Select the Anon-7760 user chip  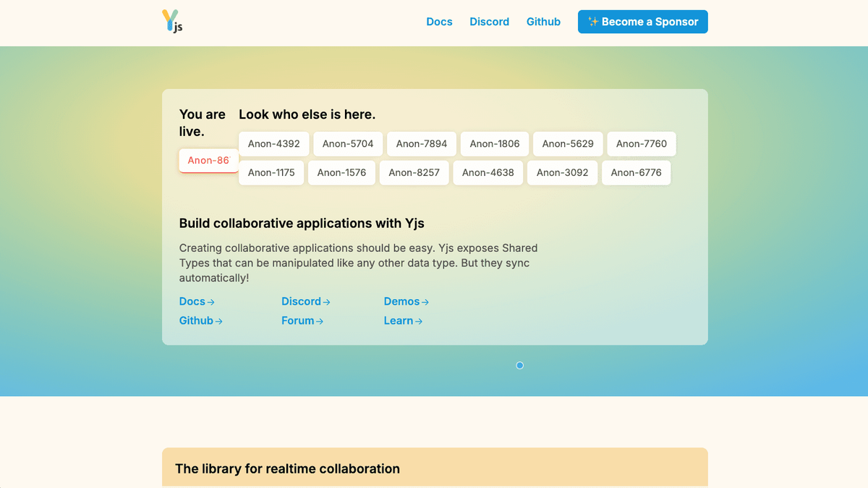pyautogui.click(x=642, y=143)
